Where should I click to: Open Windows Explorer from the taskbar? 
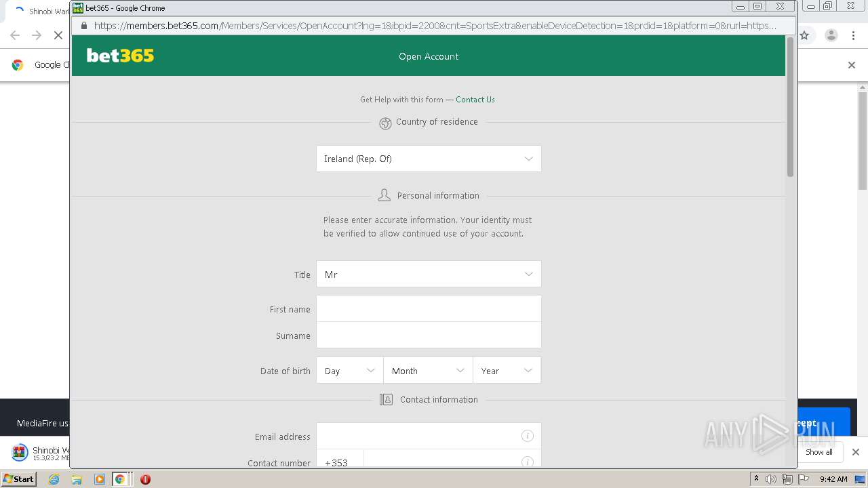pos(77,479)
